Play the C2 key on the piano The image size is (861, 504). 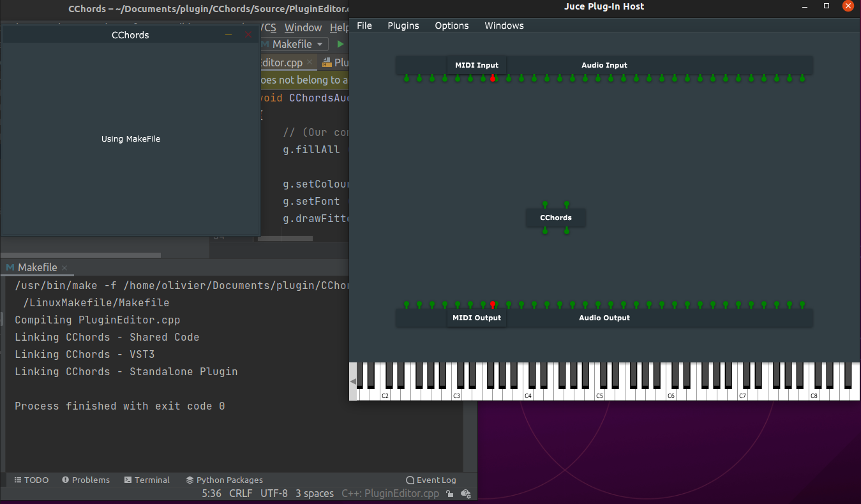[x=385, y=395]
